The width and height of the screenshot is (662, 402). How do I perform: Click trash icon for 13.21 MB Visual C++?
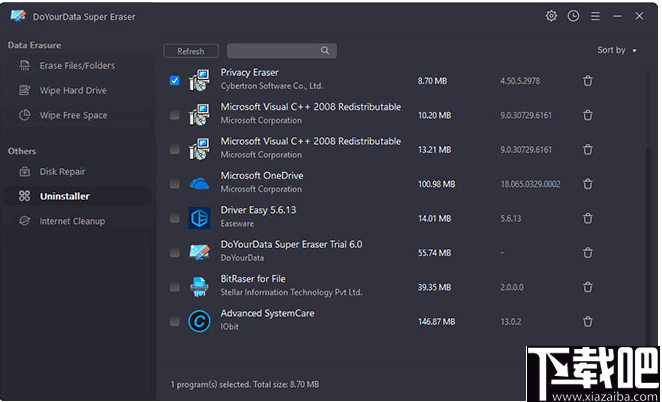coord(587,149)
